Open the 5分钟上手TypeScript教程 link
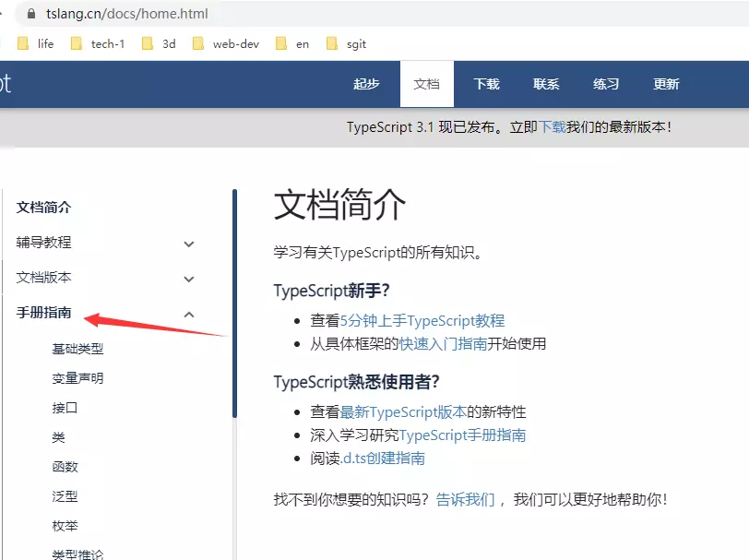Image resolution: width=749 pixels, height=560 pixels. pyautogui.click(x=422, y=321)
